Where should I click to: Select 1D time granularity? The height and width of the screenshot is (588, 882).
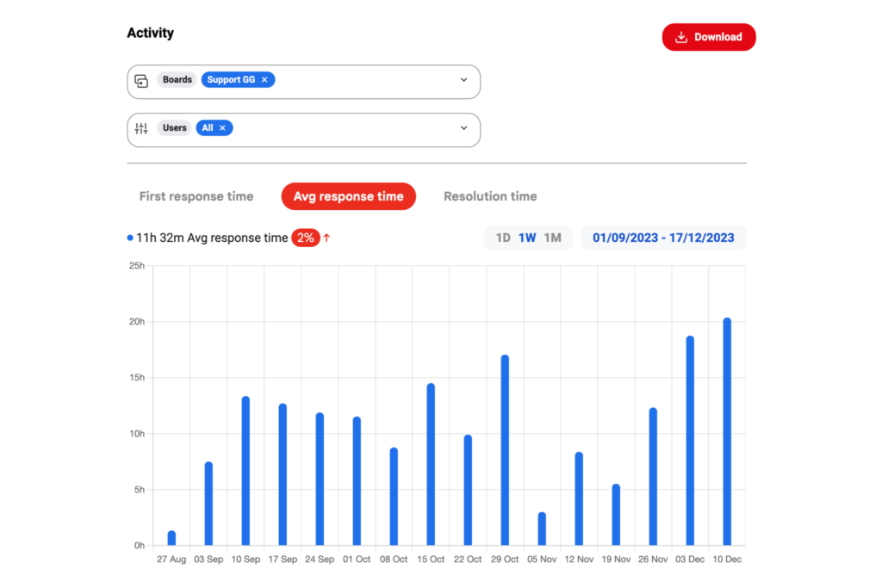point(503,238)
